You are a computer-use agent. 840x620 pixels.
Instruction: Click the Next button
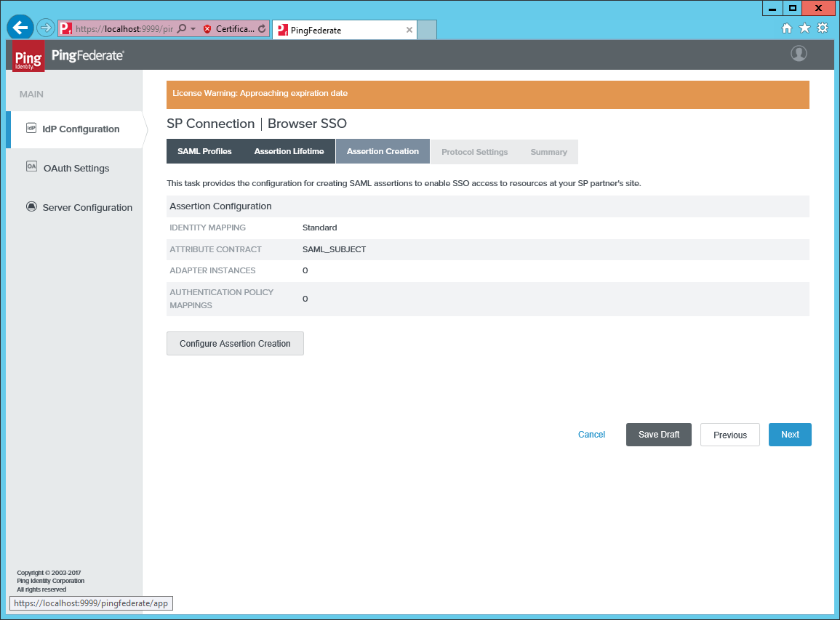coord(790,435)
